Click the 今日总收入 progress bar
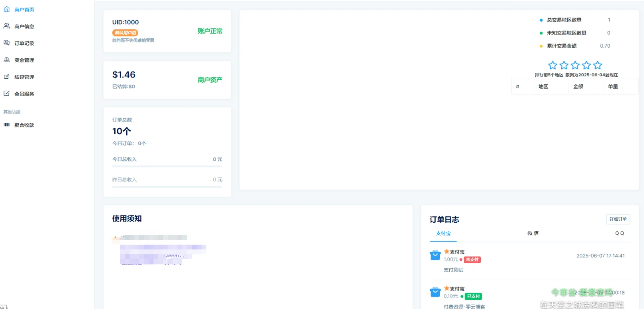This screenshot has width=644, height=309. [167, 166]
